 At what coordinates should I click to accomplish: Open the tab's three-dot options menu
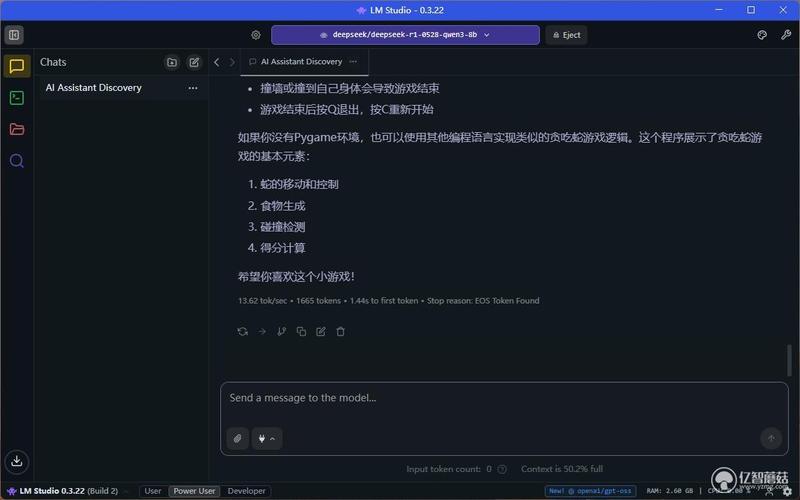[353, 61]
